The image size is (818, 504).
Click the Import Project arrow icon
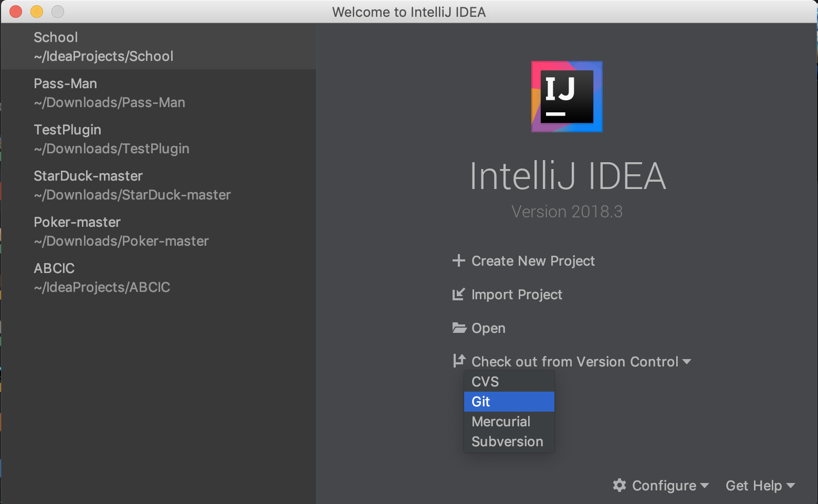[458, 294]
